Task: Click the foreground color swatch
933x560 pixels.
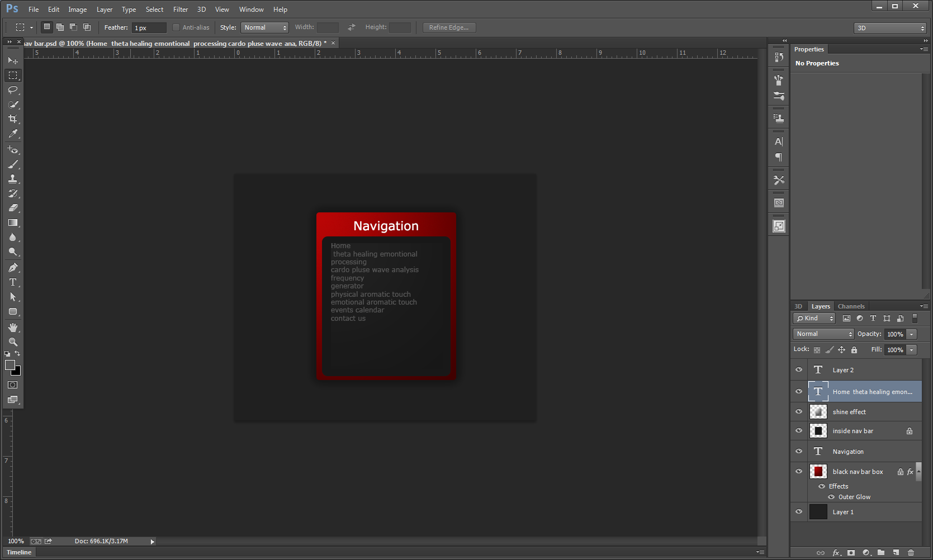Action: [10, 365]
